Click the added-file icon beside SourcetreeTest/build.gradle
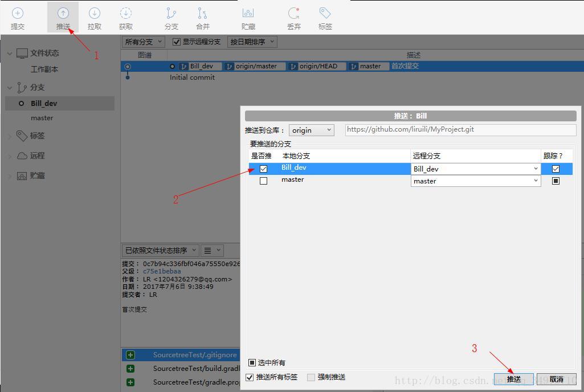 pos(130,369)
